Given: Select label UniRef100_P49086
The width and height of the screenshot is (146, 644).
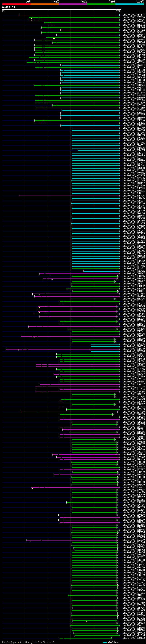Looking at the screenshot, I should tap(133, 392).
